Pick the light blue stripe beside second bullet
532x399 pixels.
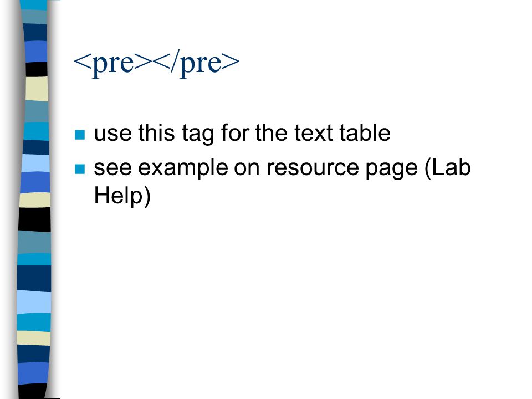click(x=35, y=163)
